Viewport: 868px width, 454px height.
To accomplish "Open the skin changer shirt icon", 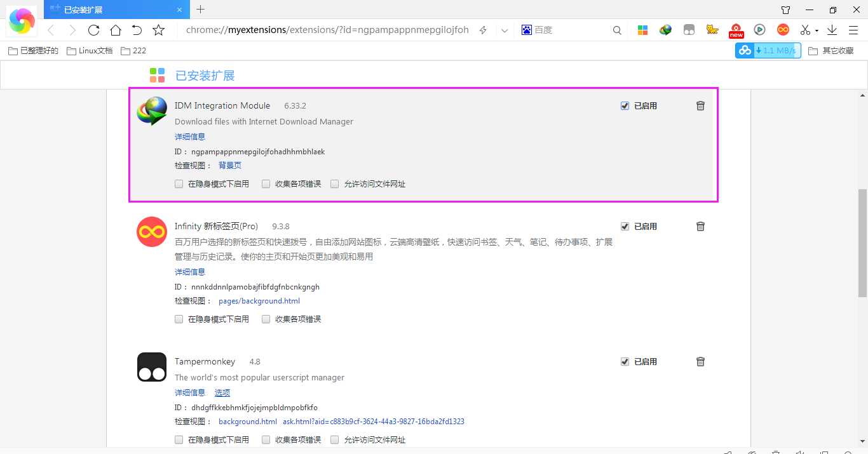I will pos(785,10).
